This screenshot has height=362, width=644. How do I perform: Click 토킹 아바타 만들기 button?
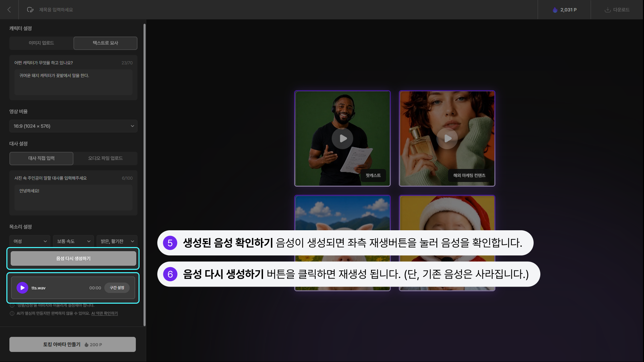[x=72, y=344]
